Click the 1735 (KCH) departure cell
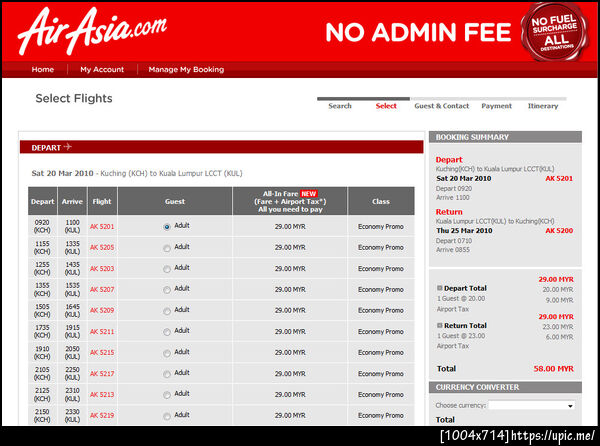The image size is (600, 446). pos(42,331)
